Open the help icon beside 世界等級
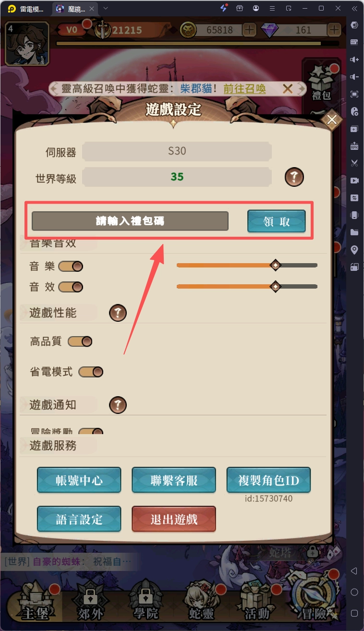 (294, 177)
